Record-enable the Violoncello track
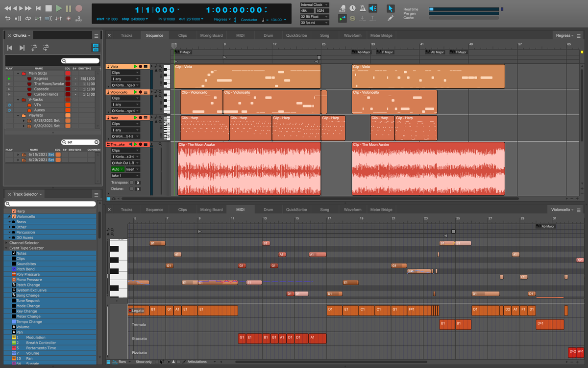The image size is (588, 368). pos(141,92)
